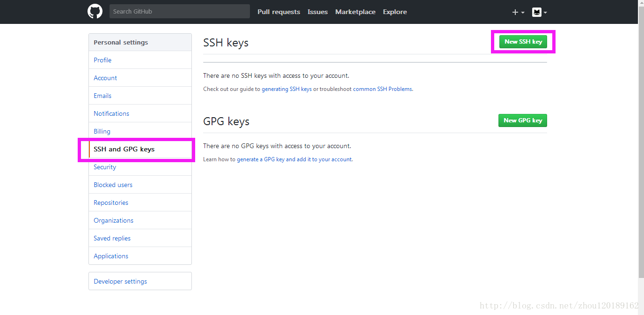Screen dimensions: 644x315
Task: Click 'There are no GPG keys' text
Action: click(277, 146)
